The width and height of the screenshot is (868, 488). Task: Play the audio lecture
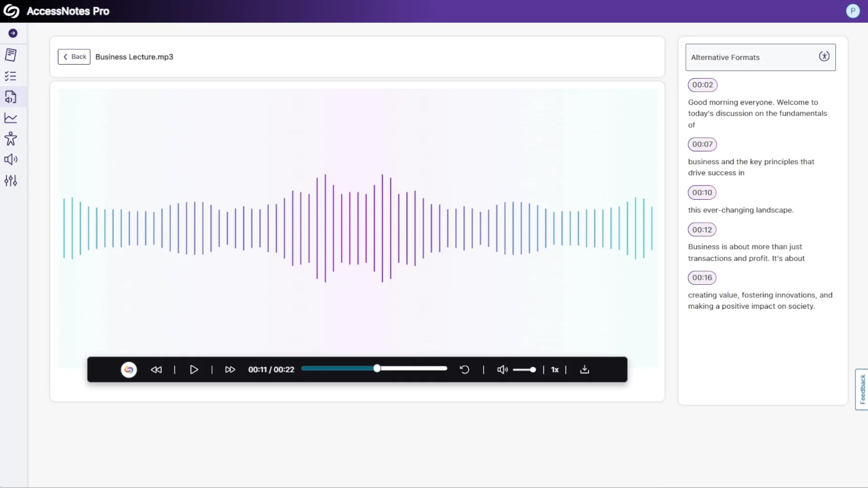pyautogui.click(x=194, y=370)
